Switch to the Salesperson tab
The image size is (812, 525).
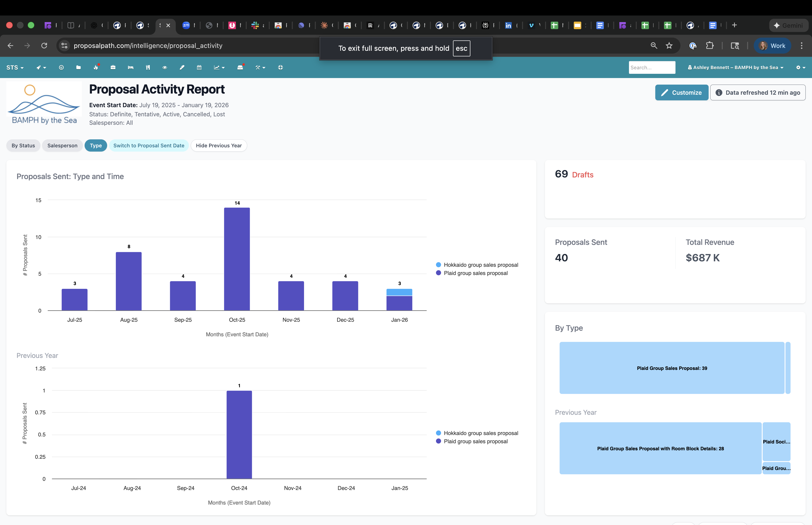(x=62, y=145)
